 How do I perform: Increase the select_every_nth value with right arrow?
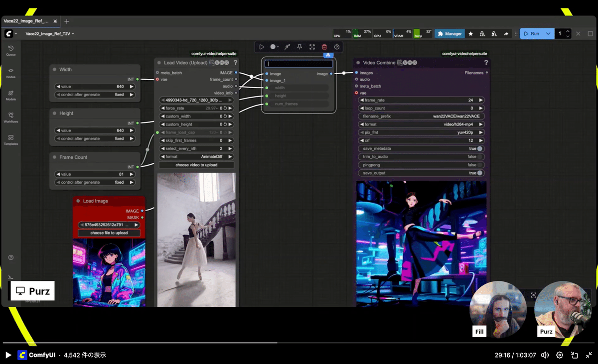(x=230, y=148)
